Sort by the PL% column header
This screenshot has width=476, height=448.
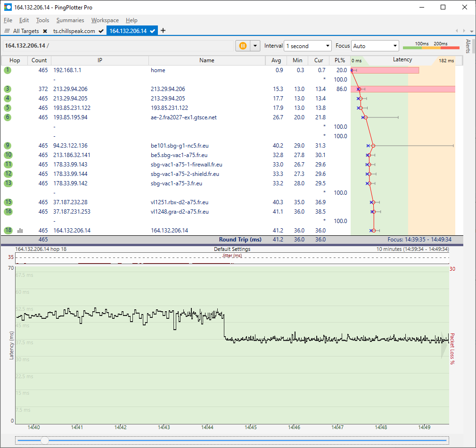(339, 60)
